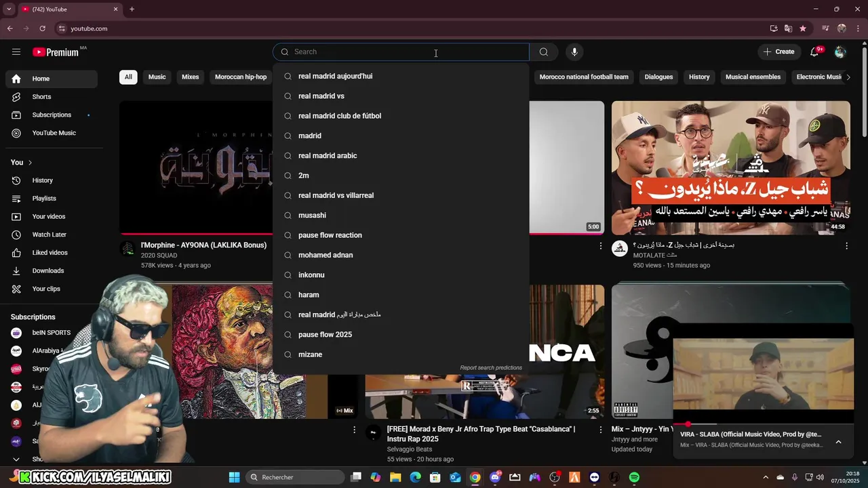Click Report search predictions link
This screenshot has width=868, height=488.
click(491, 367)
